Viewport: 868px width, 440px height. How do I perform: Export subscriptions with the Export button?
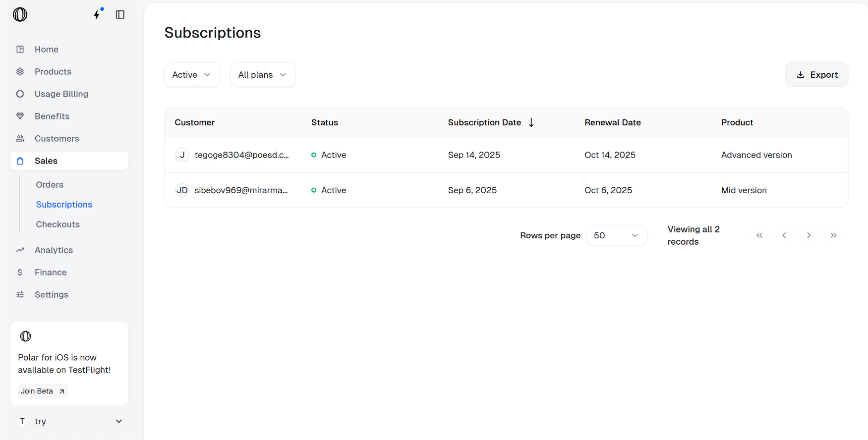(816, 75)
